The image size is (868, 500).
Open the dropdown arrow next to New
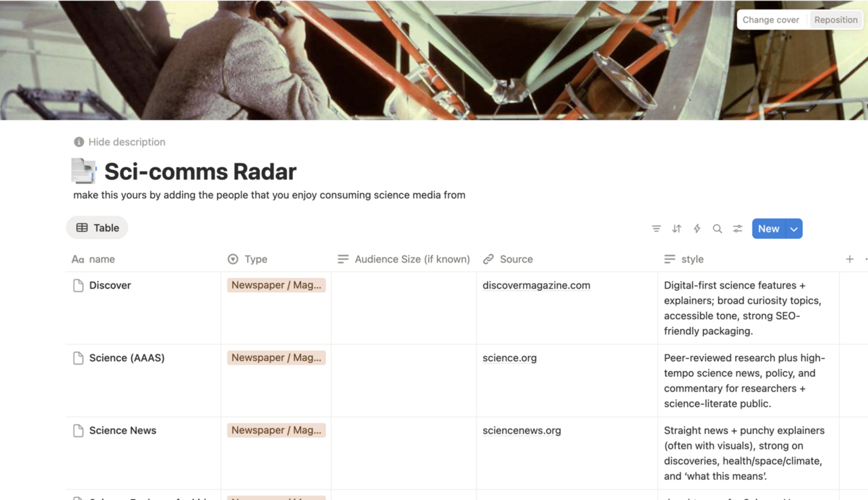[x=792, y=228]
